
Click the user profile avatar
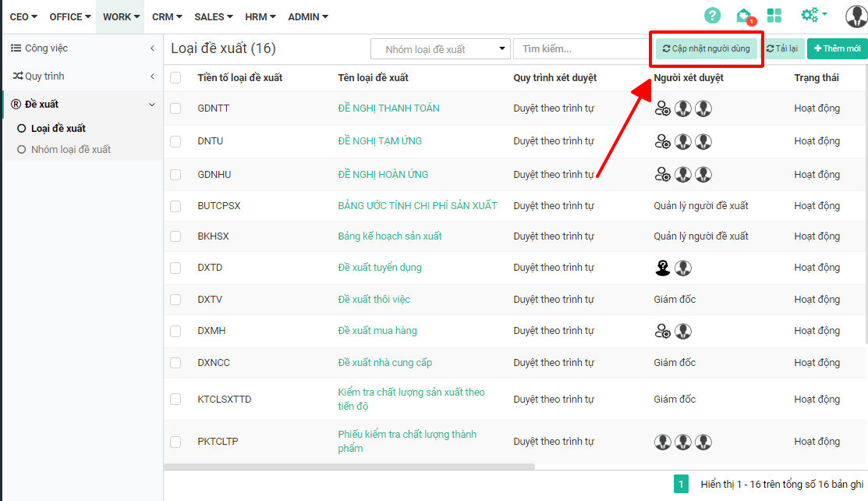[856, 16]
